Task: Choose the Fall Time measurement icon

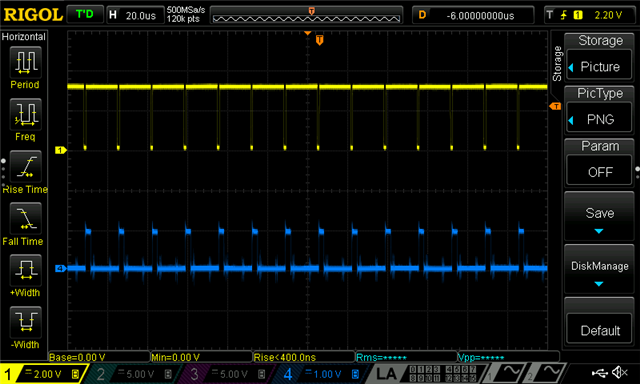Action: coord(25,219)
